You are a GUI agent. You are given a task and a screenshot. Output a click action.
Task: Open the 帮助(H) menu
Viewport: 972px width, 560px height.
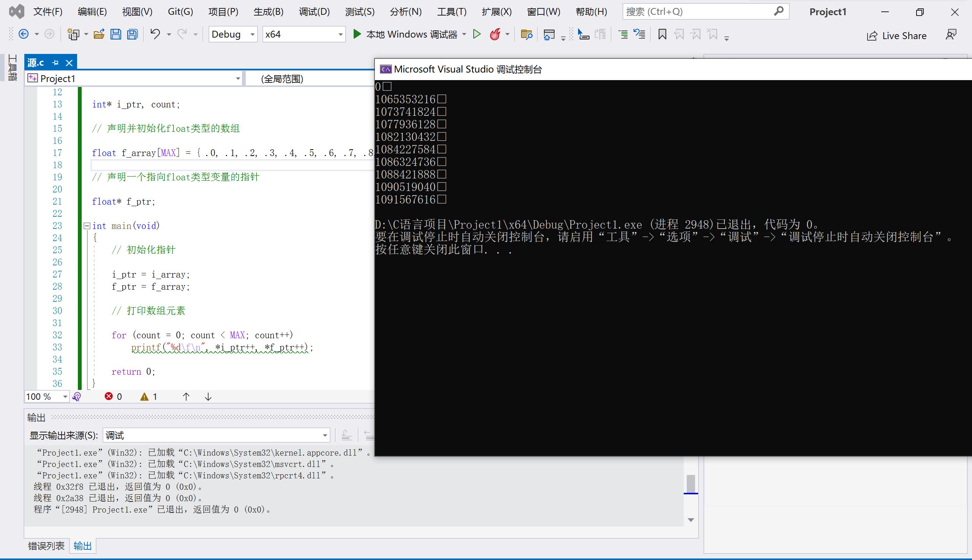point(591,11)
